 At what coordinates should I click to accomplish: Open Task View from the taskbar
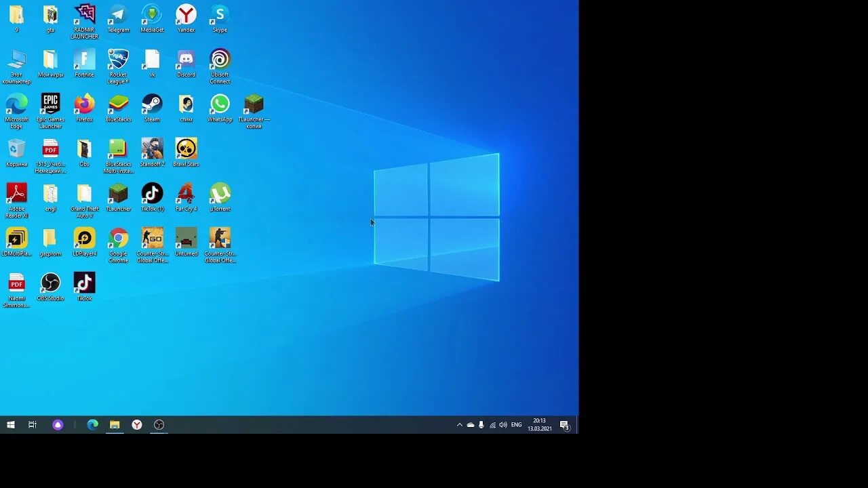(x=33, y=425)
